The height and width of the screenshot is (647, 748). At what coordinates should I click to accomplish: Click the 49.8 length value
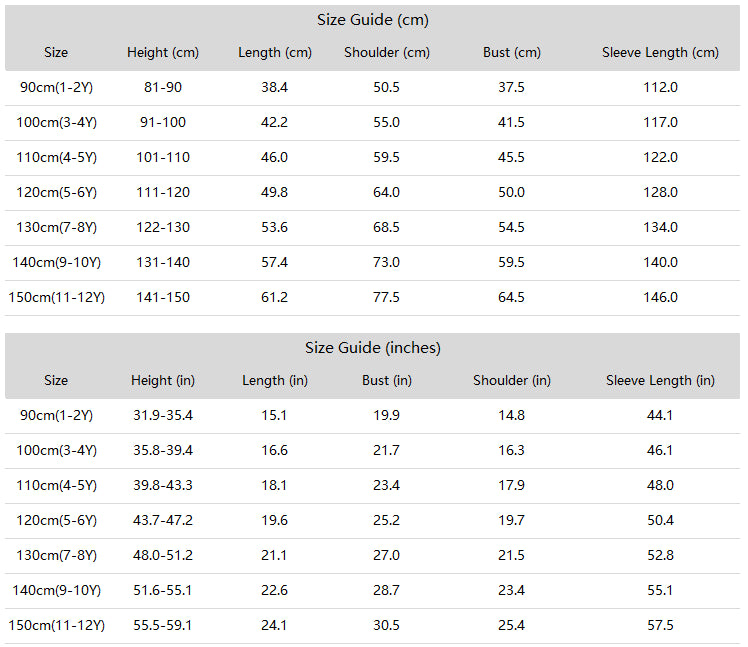pyautogui.click(x=274, y=192)
